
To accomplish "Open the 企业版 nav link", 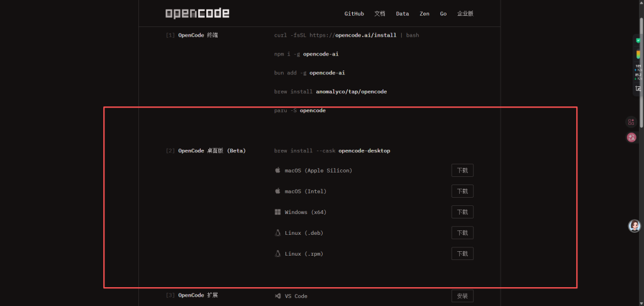I will [x=465, y=14].
